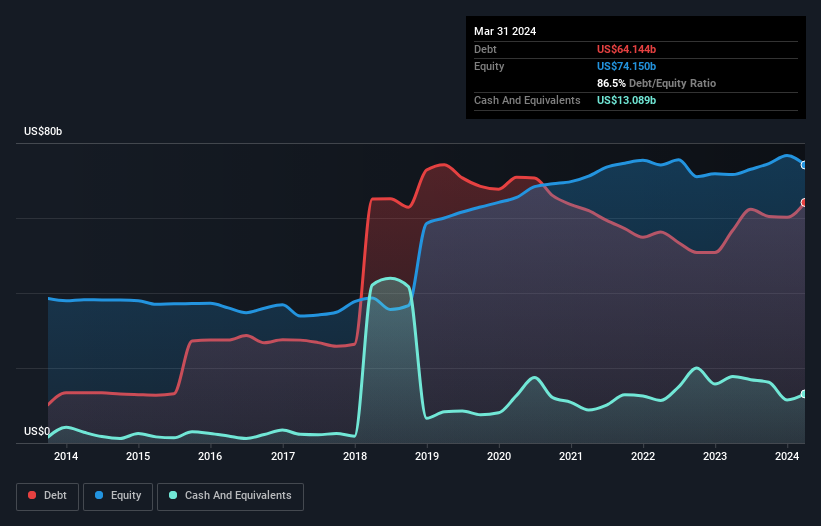Select the teal Cash endpoint marker
The image size is (821, 526).
[804, 394]
